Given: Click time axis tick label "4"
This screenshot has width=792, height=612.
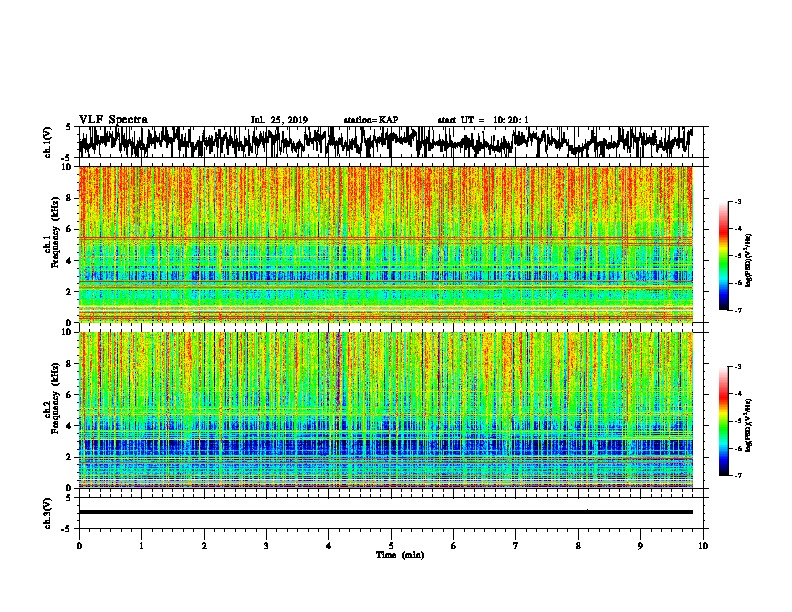Looking at the screenshot, I should (x=328, y=546).
